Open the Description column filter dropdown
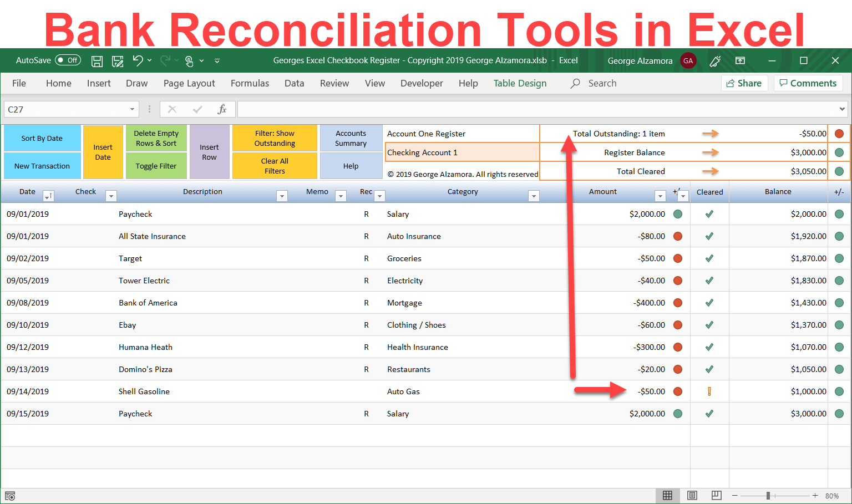This screenshot has height=504, width=852. [282, 196]
